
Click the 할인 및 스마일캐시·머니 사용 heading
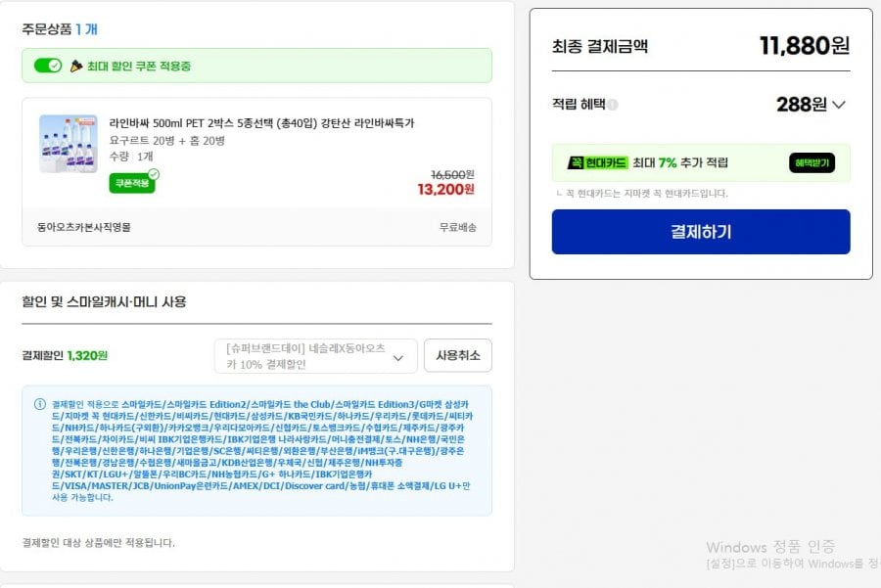pos(104,302)
